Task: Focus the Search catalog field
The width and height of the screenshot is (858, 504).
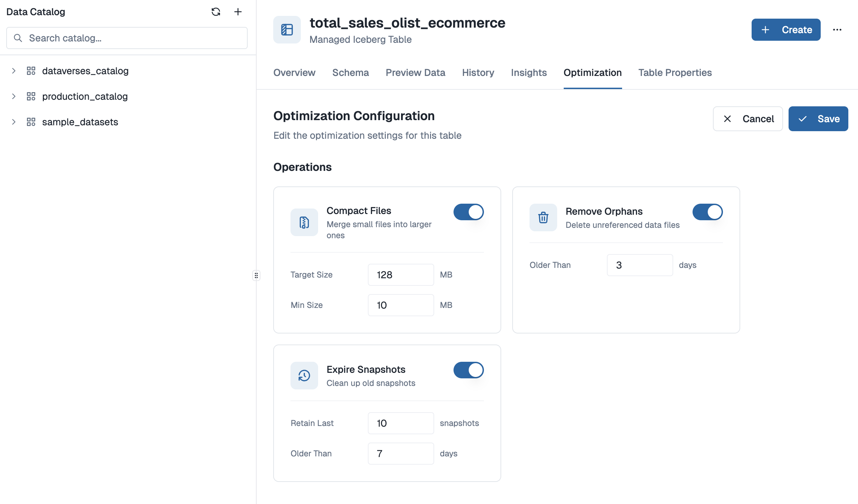Action: [x=127, y=38]
